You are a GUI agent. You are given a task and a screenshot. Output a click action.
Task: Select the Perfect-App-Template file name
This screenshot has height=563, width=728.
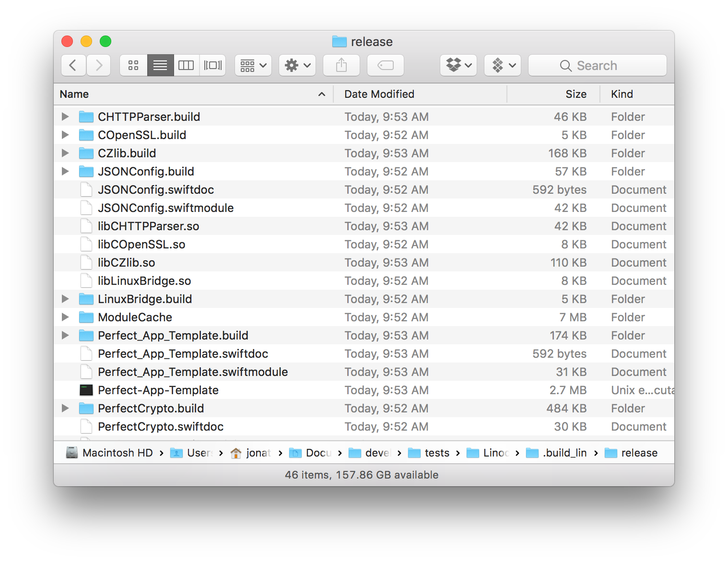[x=158, y=390]
